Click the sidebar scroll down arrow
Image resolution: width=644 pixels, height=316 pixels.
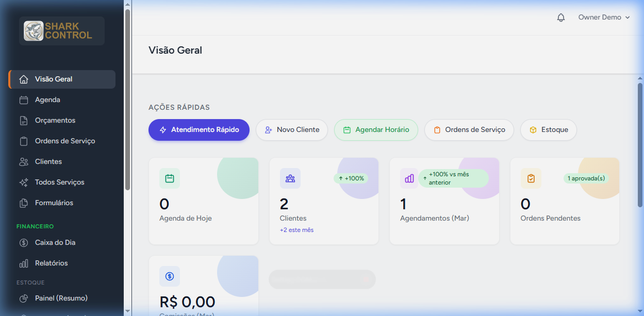pyautogui.click(x=127, y=311)
